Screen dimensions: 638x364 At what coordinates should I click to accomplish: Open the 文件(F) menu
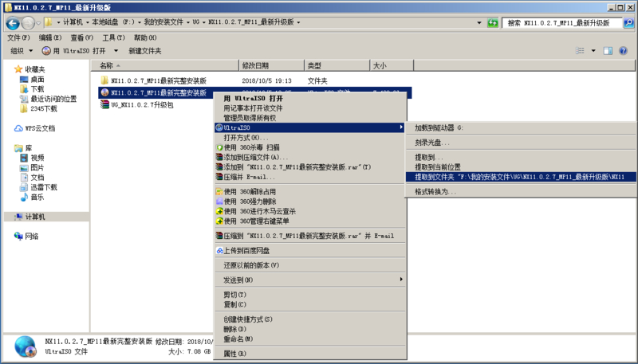[18, 37]
